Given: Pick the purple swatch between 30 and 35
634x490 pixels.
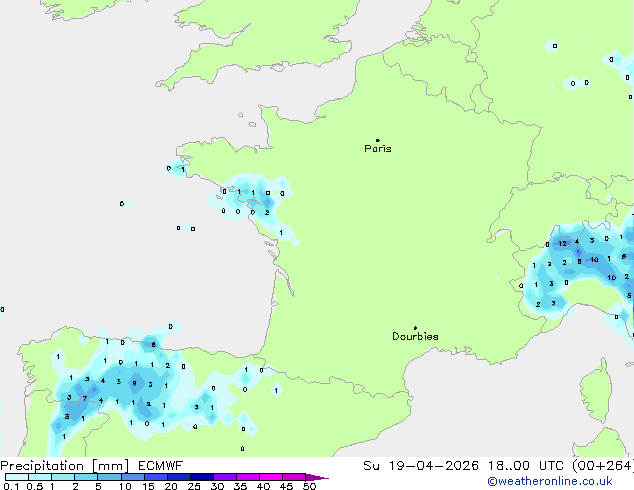Looking at the screenshot, I should (224, 477).
